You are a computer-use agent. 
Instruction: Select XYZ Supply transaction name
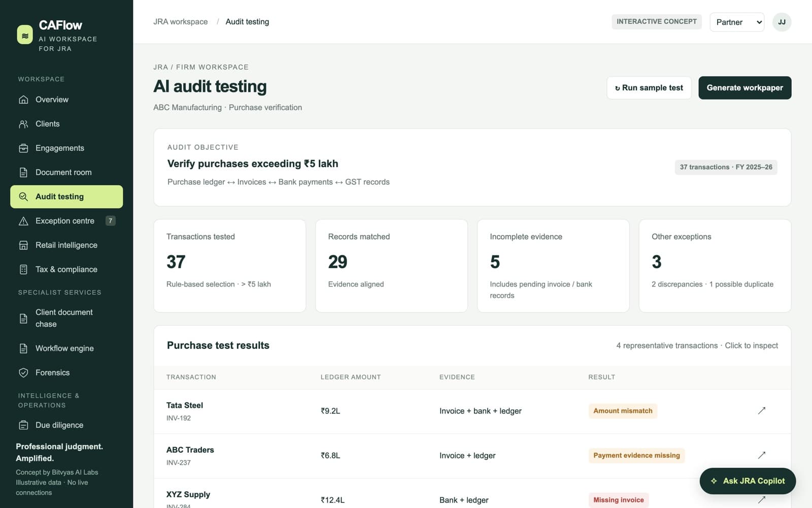tap(188, 494)
